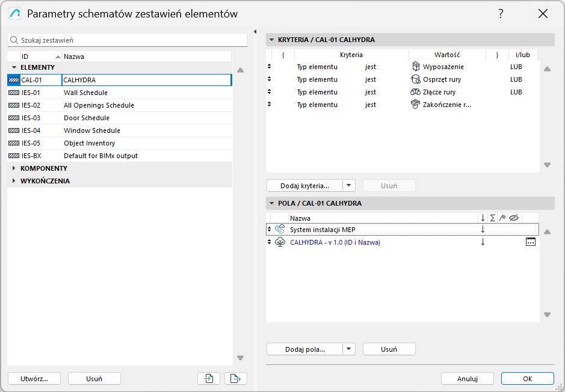Expand the KOMPONENTY group
This screenshot has height=392, width=565.
[x=14, y=168]
